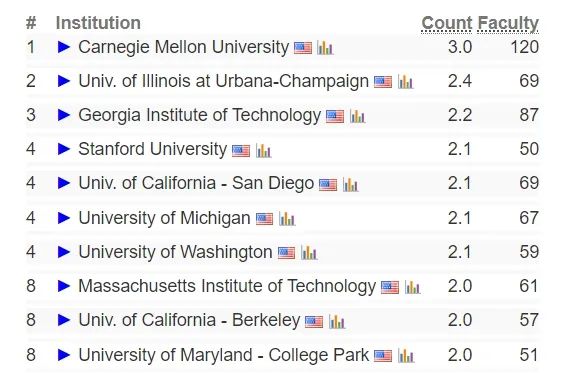
Task: Expand the Univ. of Illinois at Urbana-Champaign row
Action: point(64,81)
